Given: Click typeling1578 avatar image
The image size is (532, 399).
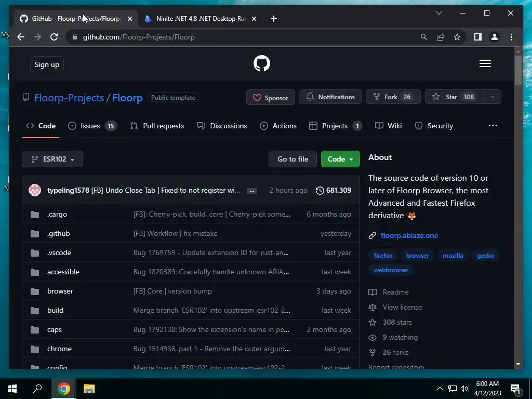Looking at the screenshot, I should tap(35, 190).
